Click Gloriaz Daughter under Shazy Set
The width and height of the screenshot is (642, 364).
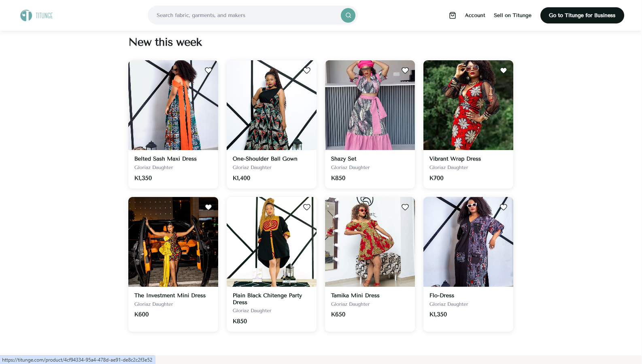[351, 167]
